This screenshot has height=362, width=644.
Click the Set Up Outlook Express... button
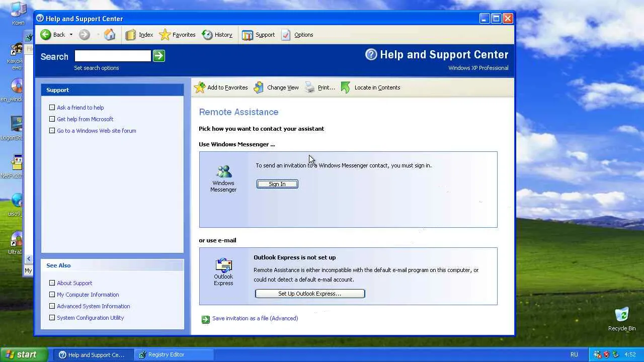click(x=310, y=294)
